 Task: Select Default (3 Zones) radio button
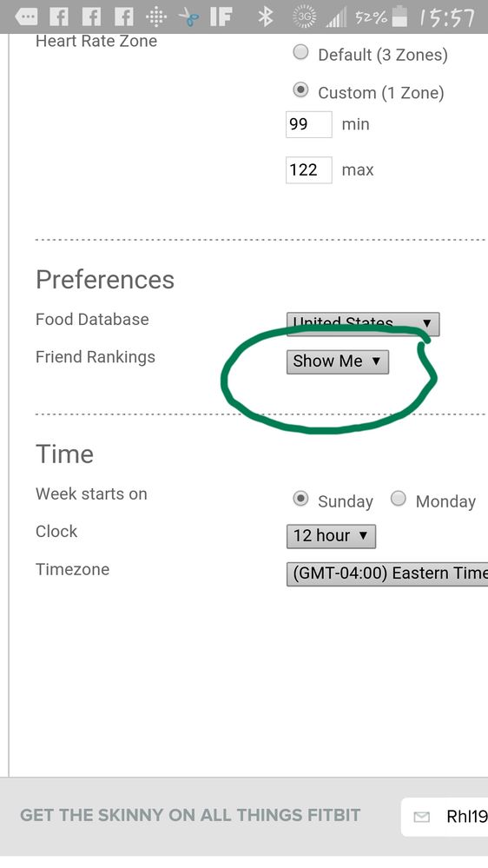(x=300, y=53)
